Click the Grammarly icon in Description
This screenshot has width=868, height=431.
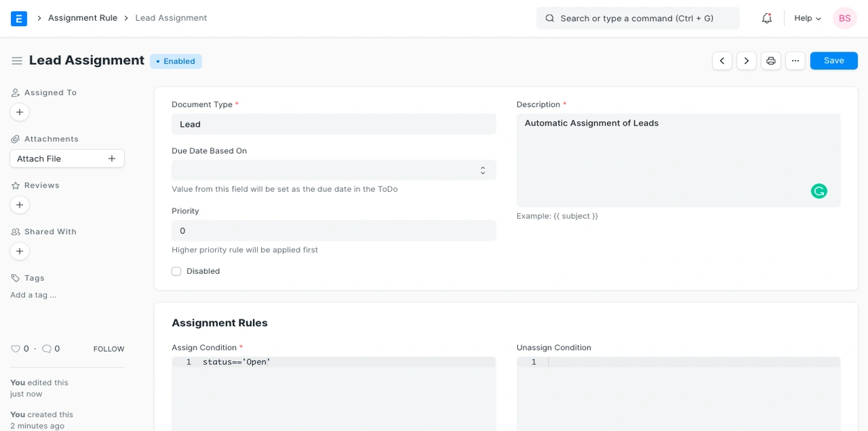click(818, 191)
